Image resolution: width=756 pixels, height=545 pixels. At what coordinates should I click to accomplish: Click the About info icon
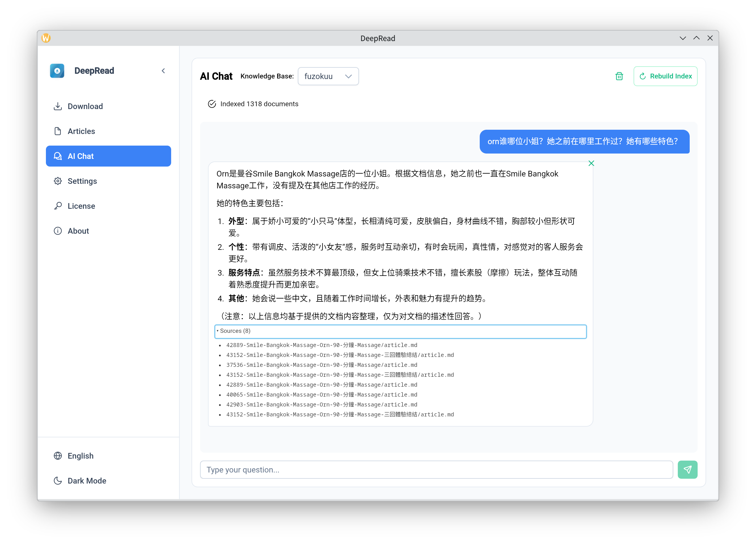58,231
